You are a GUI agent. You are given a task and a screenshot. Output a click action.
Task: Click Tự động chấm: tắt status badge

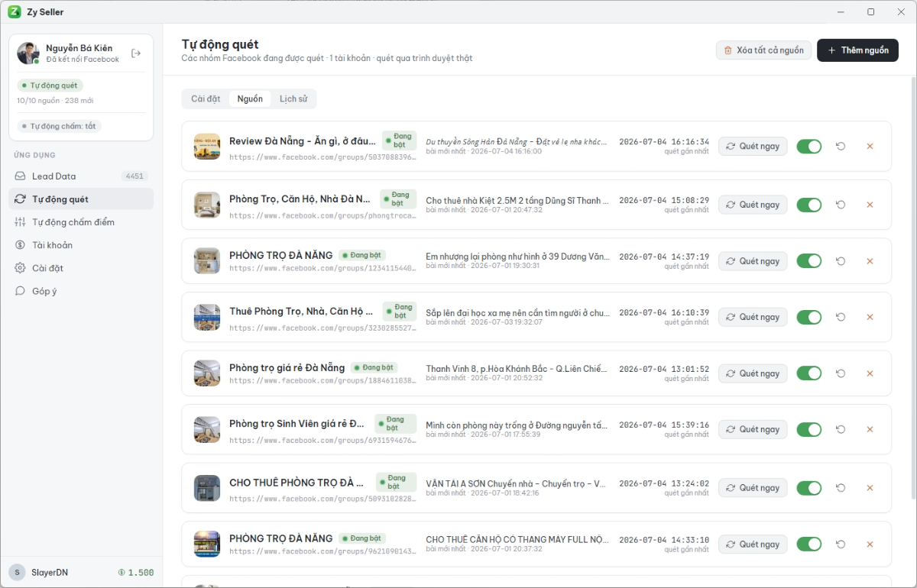point(60,126)
